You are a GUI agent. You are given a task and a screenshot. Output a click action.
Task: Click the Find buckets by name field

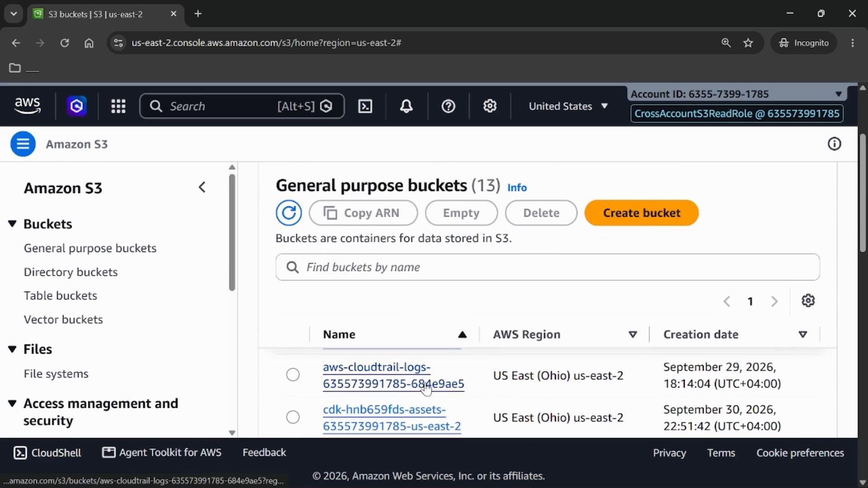(x=547, y=267)
